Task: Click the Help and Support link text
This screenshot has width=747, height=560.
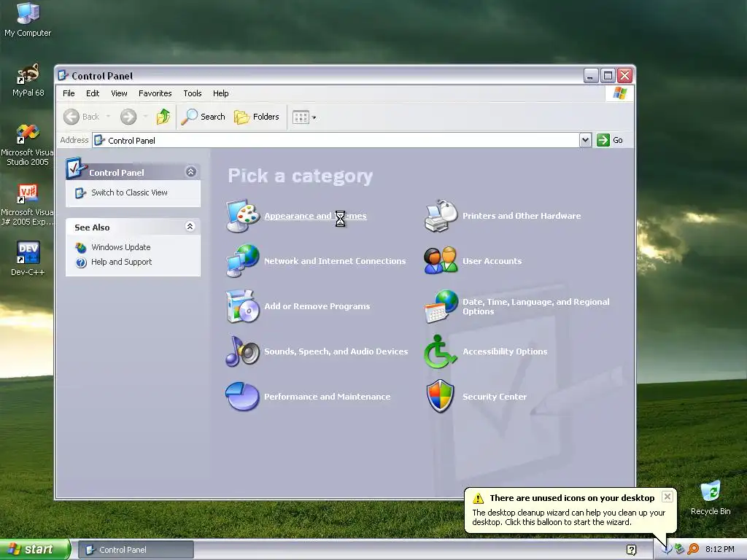Action: (x=122, y=262)
